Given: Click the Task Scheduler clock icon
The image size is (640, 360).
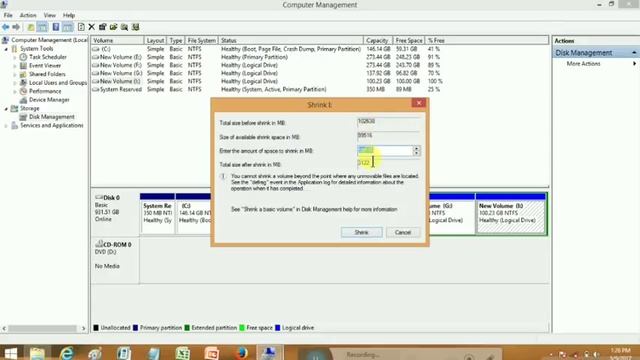Looking at the screenshot, I should 23,57.
